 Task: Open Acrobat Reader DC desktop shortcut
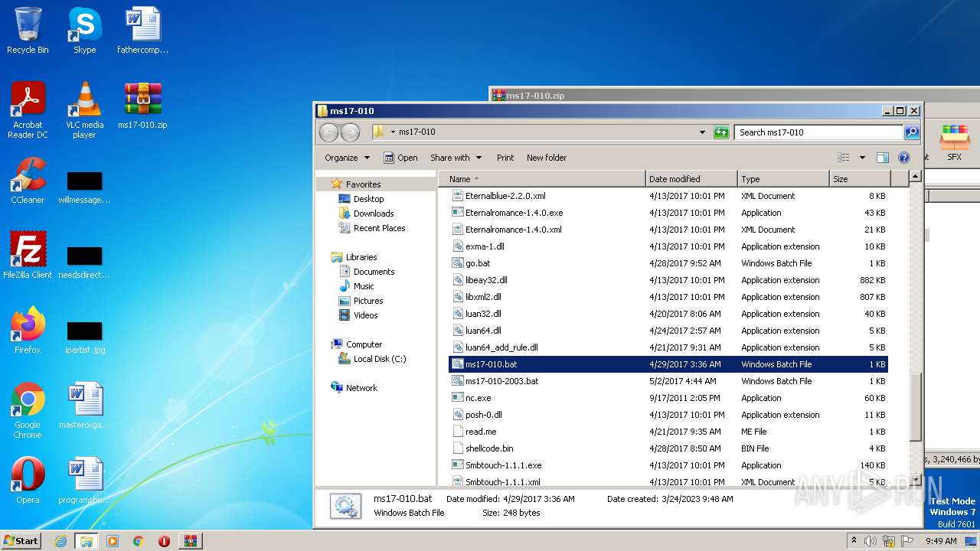click(28, 110)
